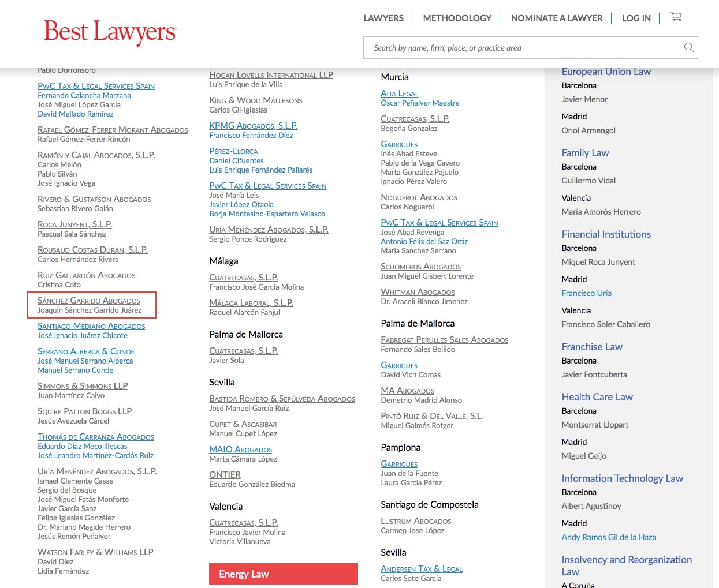Click the LOG IN menu item
Screen dimensions: 719x588
pos(636,18)
